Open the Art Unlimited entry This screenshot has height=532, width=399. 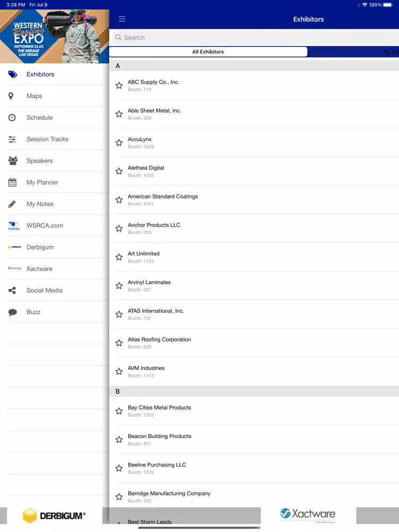coord(254,257)
